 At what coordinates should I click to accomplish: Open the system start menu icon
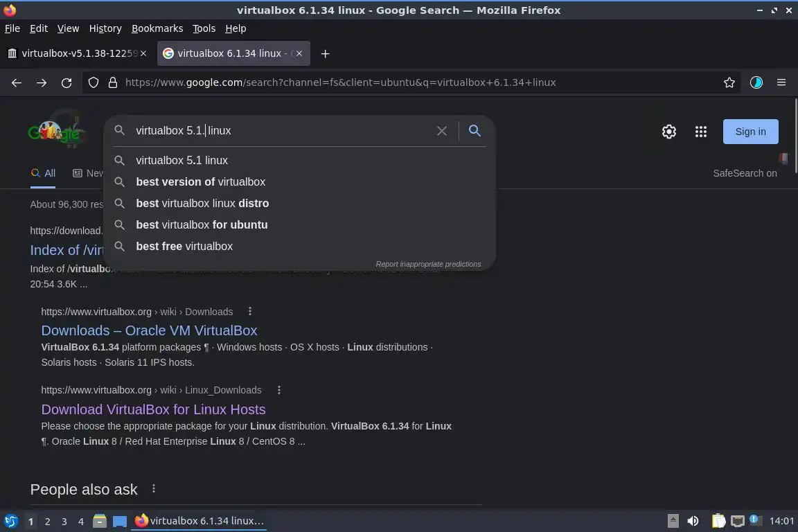10,521
